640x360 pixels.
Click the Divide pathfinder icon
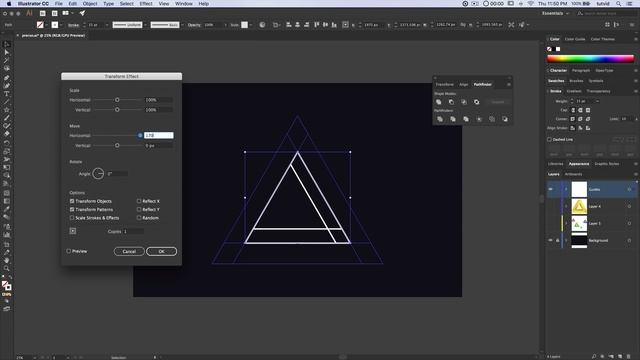pos(440,119)
